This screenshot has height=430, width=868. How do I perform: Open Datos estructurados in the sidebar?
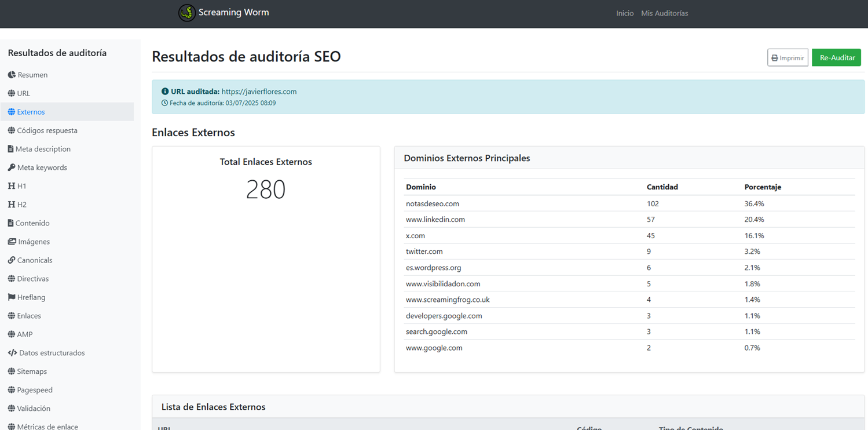[67, 353]
